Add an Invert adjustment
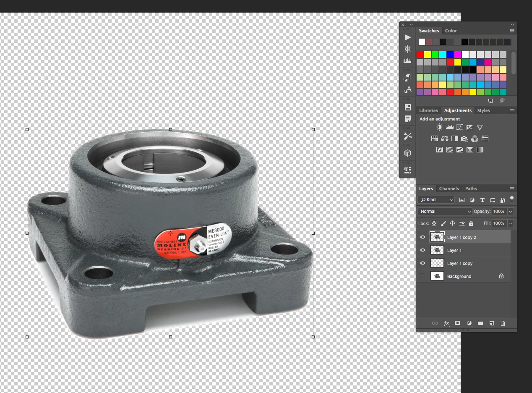 439,150
